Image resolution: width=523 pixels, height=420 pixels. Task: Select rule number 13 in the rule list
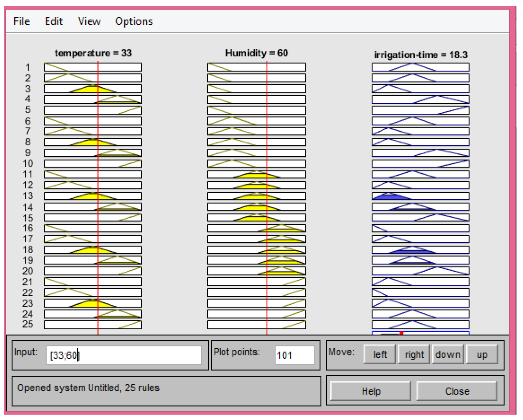pyautogui.click(x=28, y=196)
